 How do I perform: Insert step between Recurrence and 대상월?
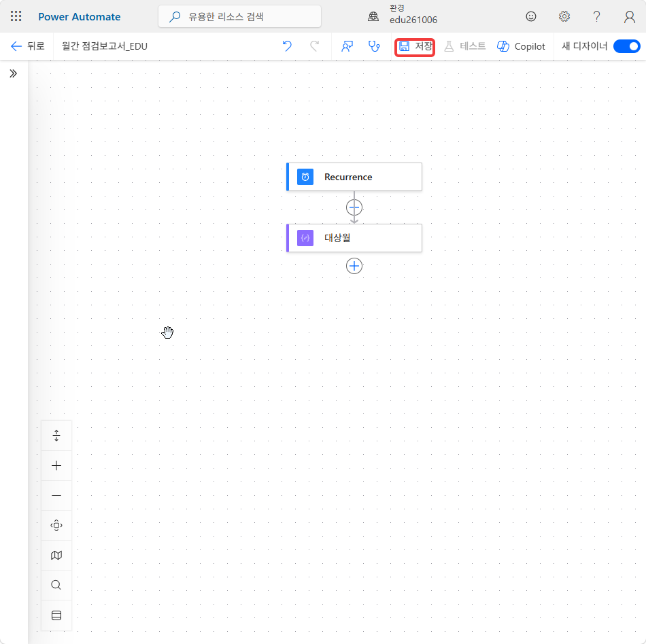point(354,207)
